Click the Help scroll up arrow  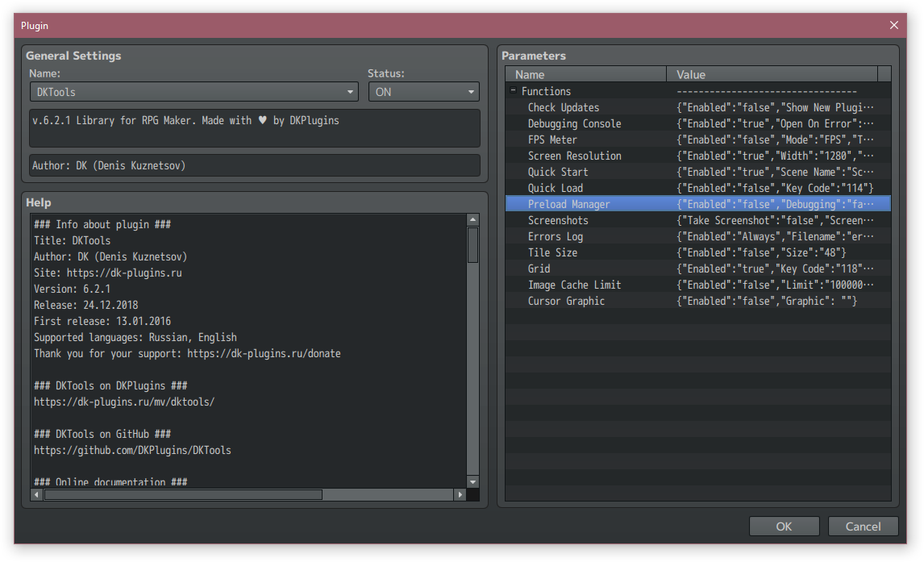(472, 220)
